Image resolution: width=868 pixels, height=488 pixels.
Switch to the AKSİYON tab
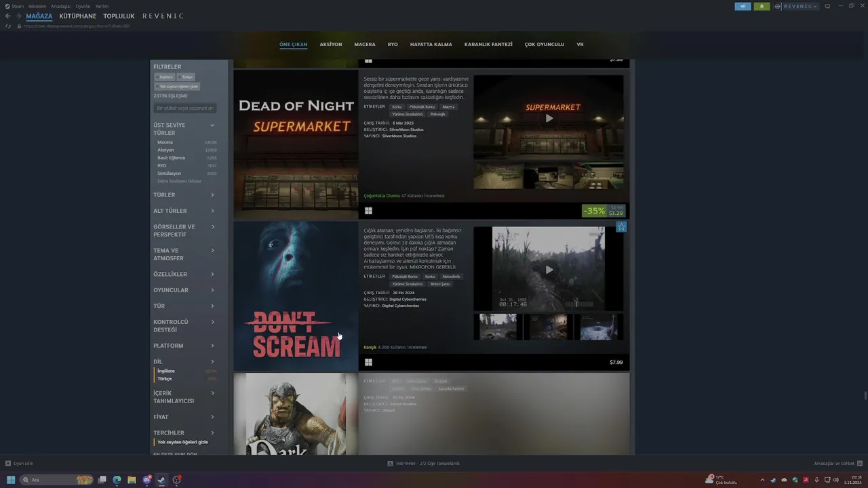pos(331,45)
